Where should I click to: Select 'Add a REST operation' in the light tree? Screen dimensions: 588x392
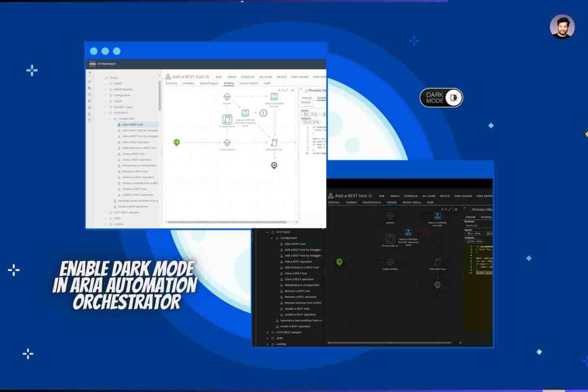(136, 142)
